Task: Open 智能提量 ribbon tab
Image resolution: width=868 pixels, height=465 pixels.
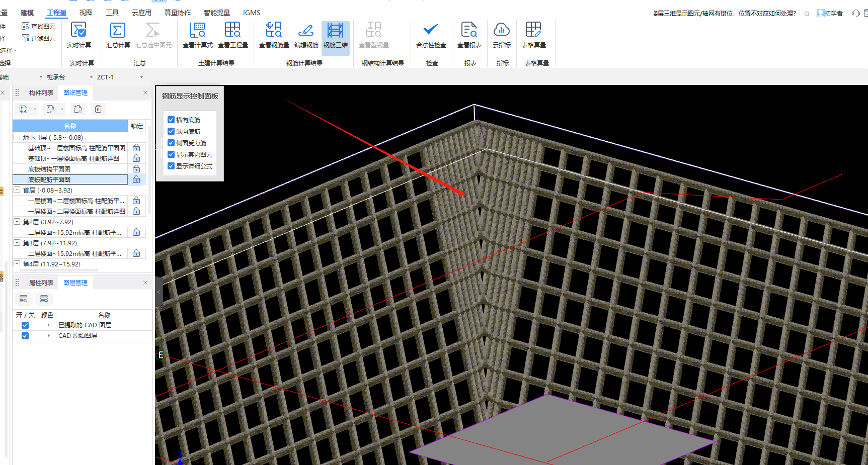Action: click(x=217, y=13)
